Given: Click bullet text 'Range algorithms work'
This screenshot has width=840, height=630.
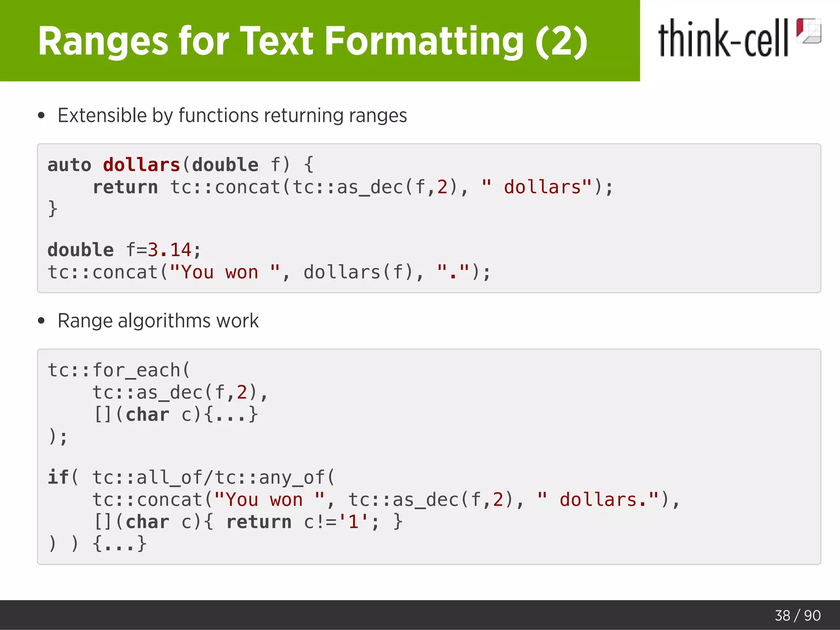Looking at the screenshot, I should click(158, 321).
